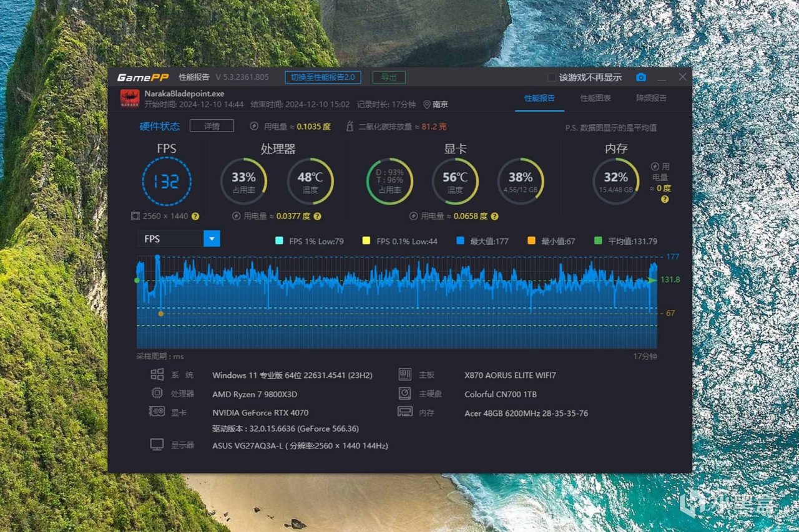This screenshot has height=532, width=799.
Task: Click the monitor icon beside 显示器
Action: tap(157, 445)
